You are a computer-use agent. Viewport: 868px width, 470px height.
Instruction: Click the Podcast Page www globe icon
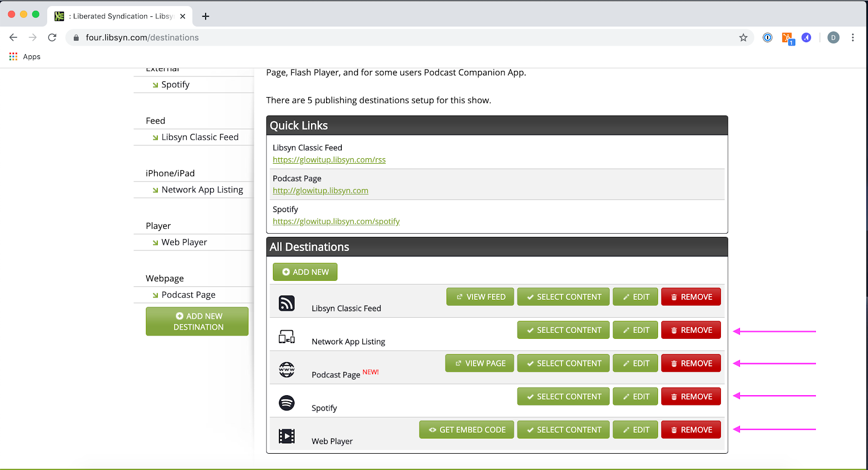[x=286, y=370]
